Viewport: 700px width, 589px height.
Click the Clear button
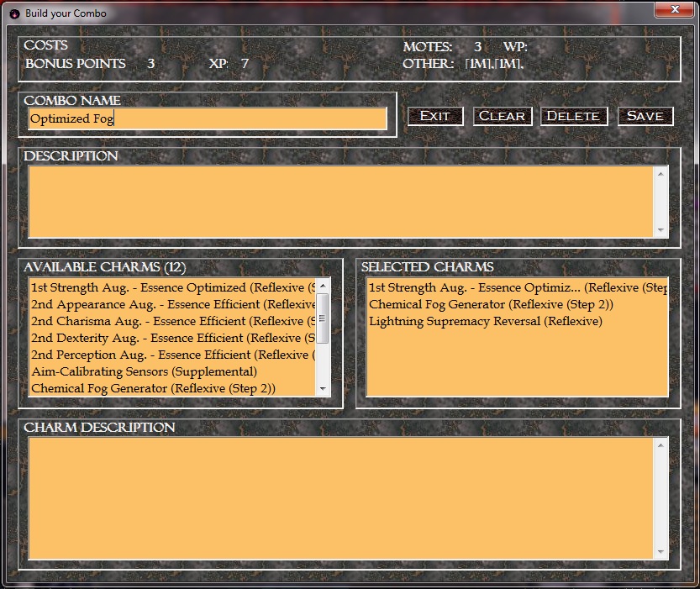[x=503, y=116]
